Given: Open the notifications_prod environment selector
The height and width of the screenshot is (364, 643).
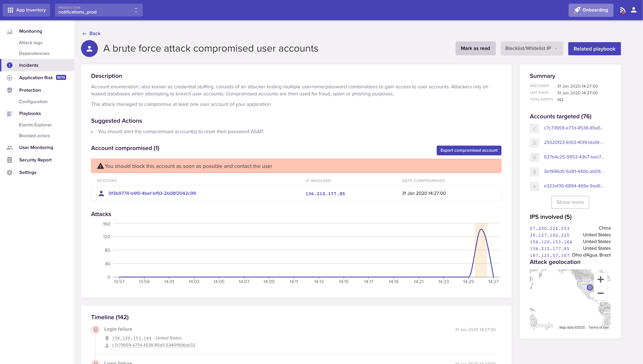Looking at the screenshot, I should click(99, 10).
